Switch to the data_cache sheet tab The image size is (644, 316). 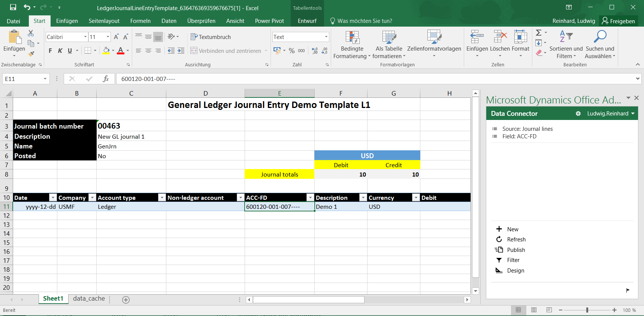pyautogui.click(x=89, y=298)
